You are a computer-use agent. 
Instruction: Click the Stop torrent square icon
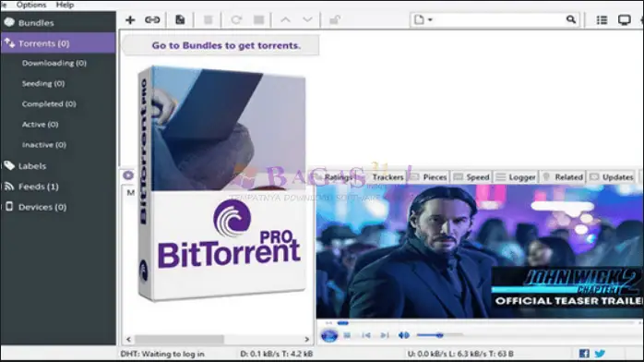pyautogui.click(x=258, y=19)
